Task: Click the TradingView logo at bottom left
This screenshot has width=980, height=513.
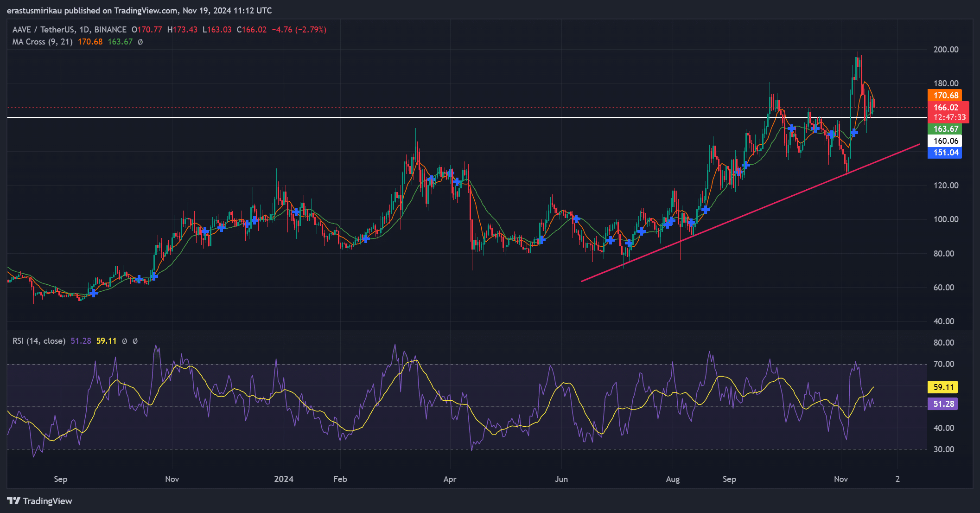Action: click(x=39, y=501)
